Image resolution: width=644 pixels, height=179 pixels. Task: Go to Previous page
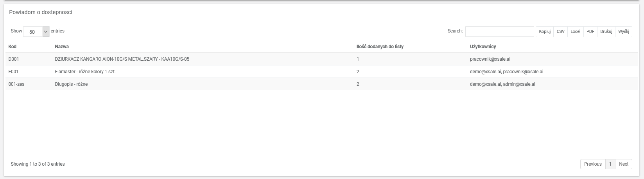tap(592, 164)
